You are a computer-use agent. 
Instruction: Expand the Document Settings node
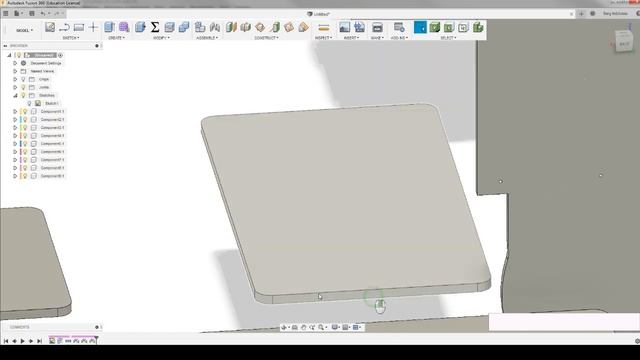(15, 63)
